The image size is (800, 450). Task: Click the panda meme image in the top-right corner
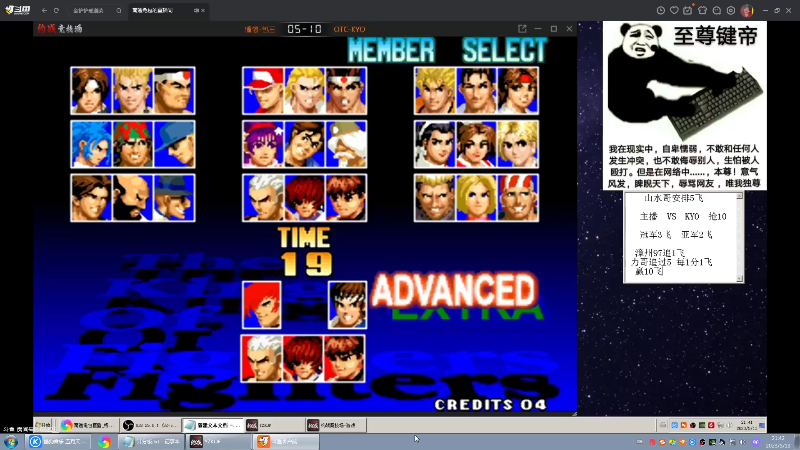tap(685, 106)
